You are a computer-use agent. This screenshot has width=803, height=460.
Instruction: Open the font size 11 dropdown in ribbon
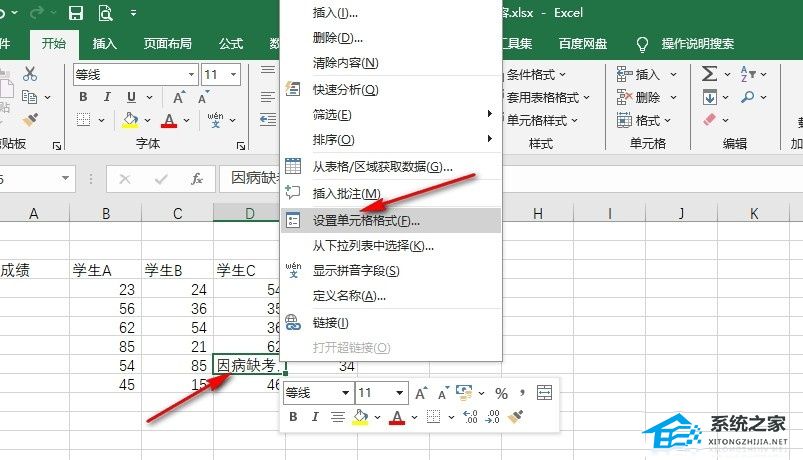pyautogui.click(x=234, y=75)
